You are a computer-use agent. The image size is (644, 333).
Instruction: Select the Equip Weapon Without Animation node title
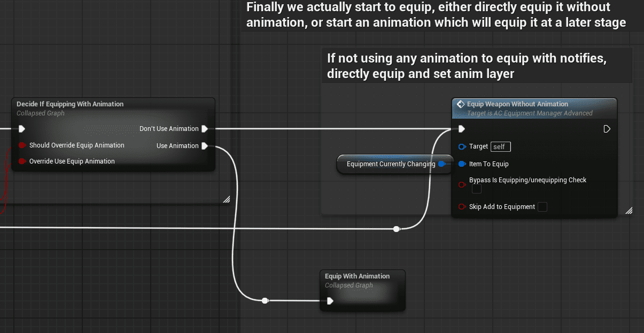tap(517, 104)
